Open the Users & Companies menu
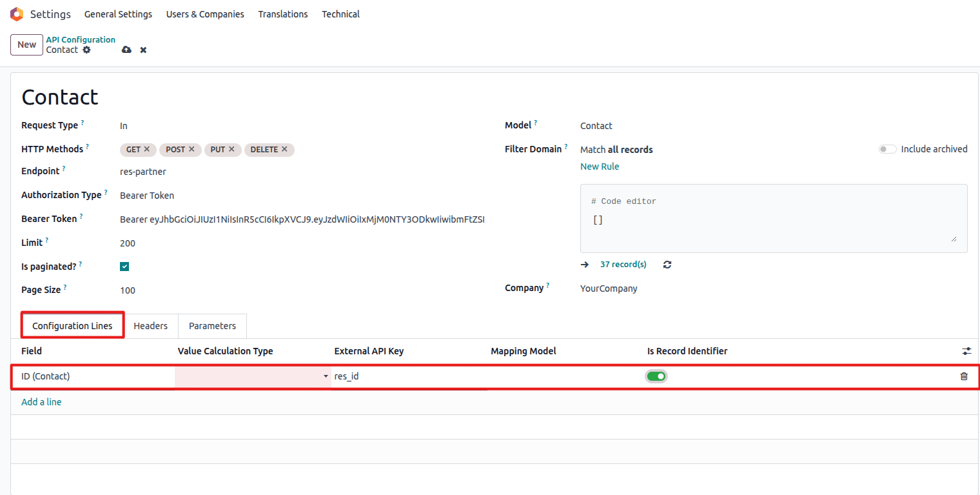The height and width of the screenshot is (495, 980). pyautogui.click(x=205, y=14)
